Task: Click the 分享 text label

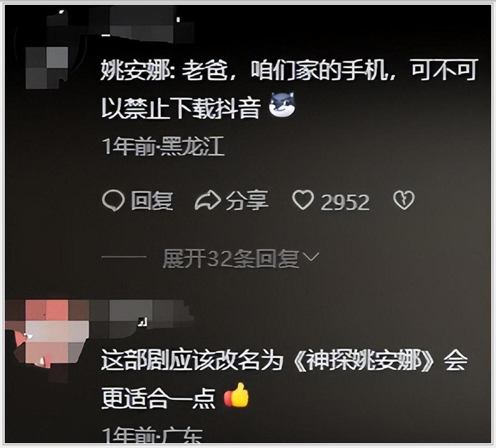Action: [x=247, y=201]
